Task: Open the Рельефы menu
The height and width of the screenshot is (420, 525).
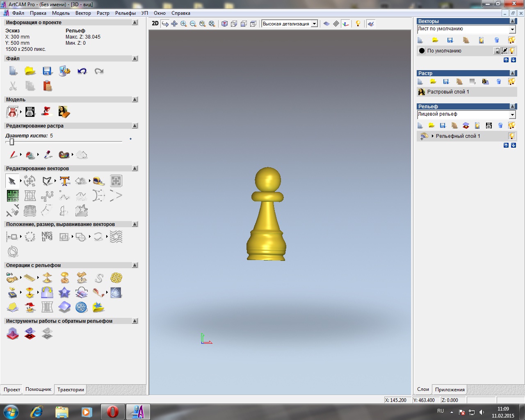Action: pyautogui.click(x=126, y=13)
